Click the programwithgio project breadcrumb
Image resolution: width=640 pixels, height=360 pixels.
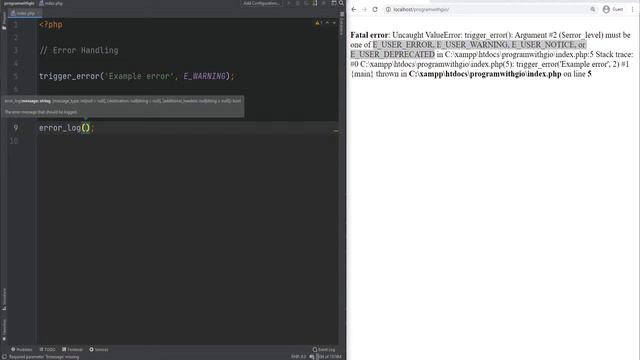20,3
